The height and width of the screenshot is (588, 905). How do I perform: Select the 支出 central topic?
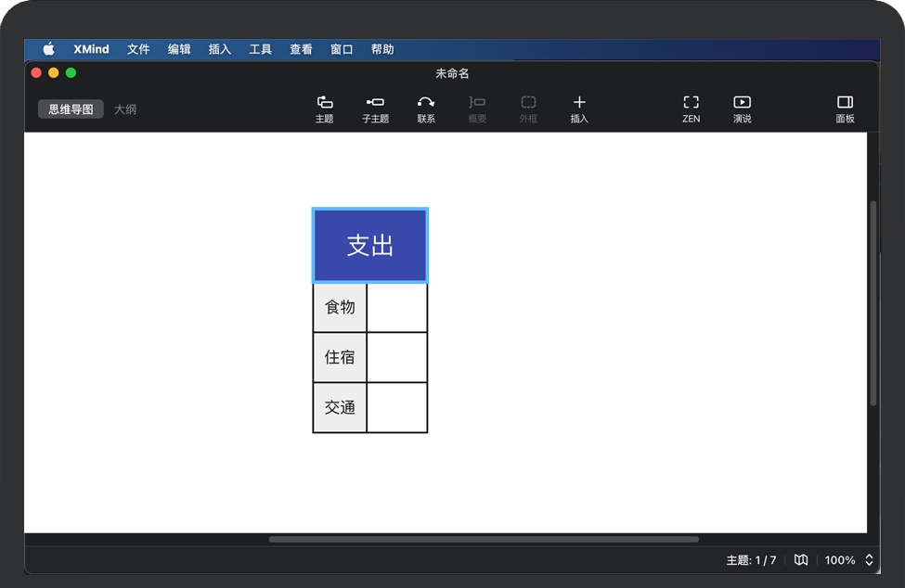click(x=370, y=245)
